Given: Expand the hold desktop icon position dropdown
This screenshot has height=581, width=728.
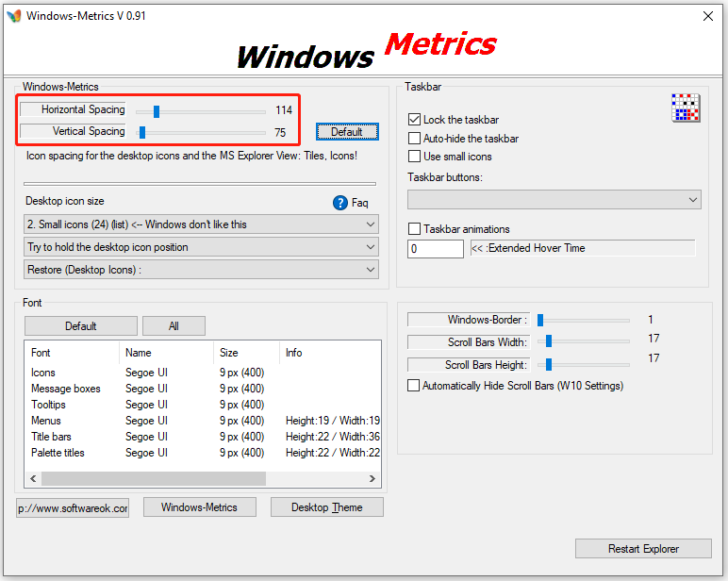Looking at the screenshot, I should click(x=201, y=247).
